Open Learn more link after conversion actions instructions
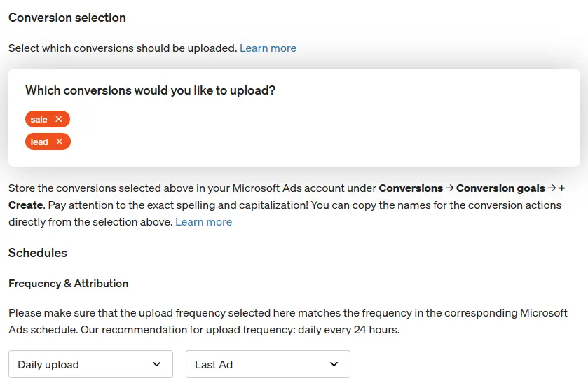This screenshot has height=388, width=588. (203, 222)
